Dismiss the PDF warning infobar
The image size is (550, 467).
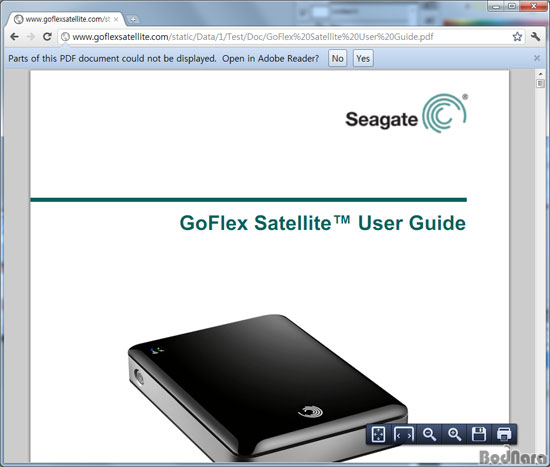(x=537, y=58)
